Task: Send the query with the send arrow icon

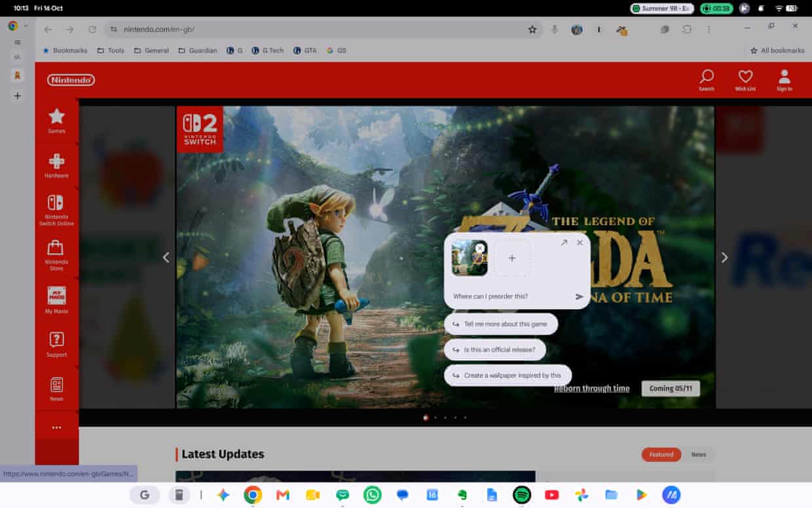Action: click(580, 297)
